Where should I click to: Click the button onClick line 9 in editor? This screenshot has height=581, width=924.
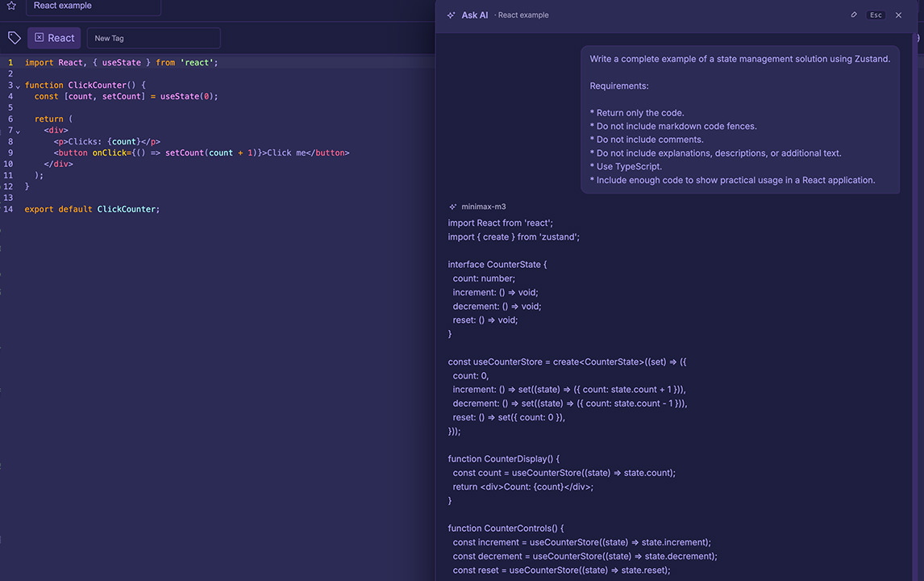click(x=202, y=153)
